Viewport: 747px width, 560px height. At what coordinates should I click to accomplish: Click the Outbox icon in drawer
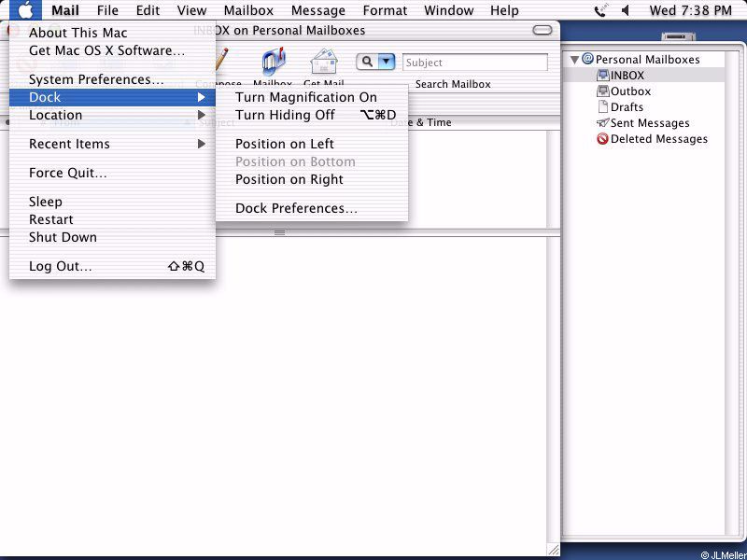pyautogui.click(x=602, y=91)
